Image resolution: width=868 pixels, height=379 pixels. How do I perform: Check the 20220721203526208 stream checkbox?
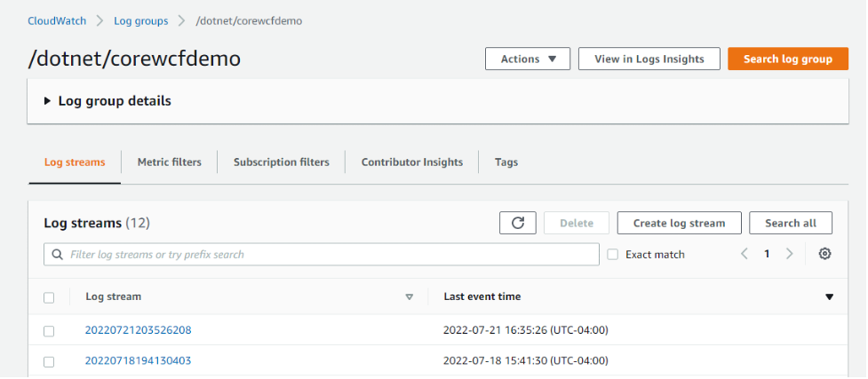pos(49,331)
